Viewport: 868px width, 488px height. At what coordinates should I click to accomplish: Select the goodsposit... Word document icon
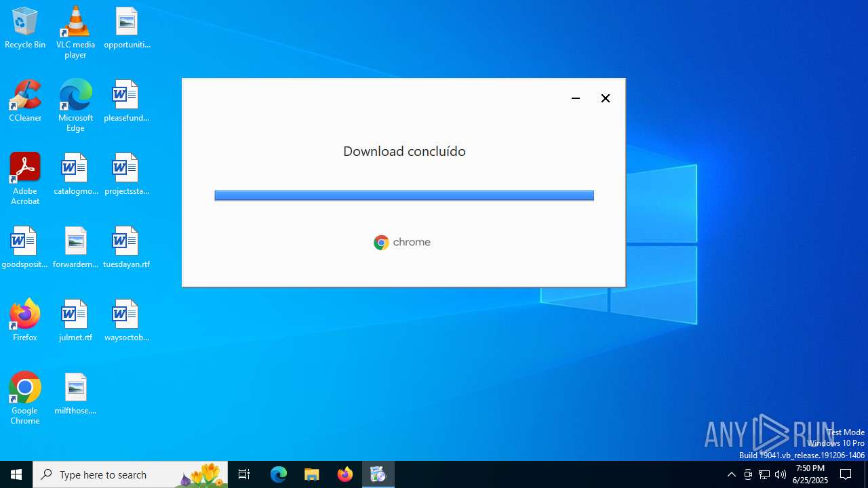[25, 247]
